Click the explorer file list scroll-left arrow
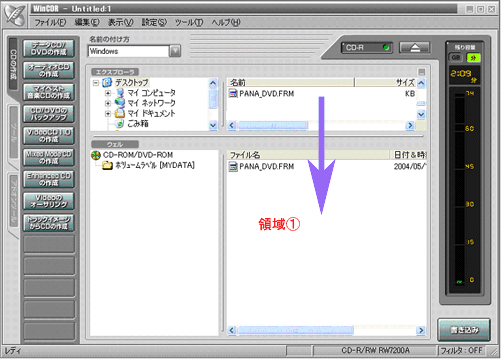The height and width of the screenshot is (360, 502). click(x=232, y=125)
